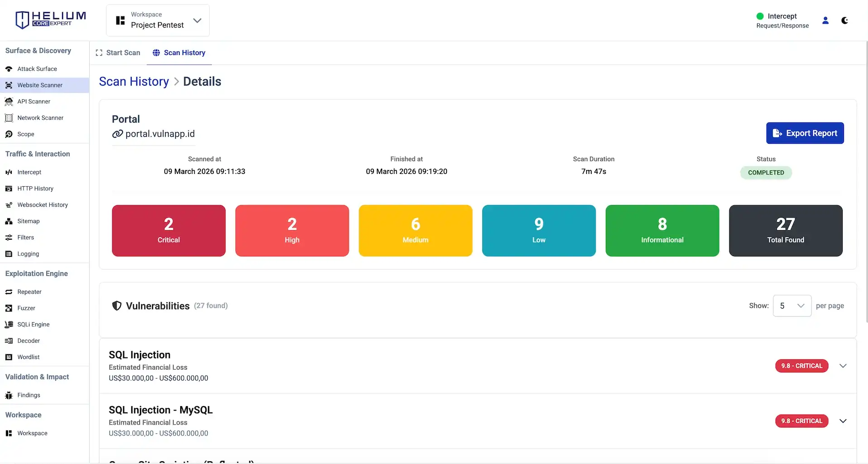The image size is (868, 464).
Task: Toggle the Intercept Request/Response status
Action: pyautogui.click(x=782, y=20)
